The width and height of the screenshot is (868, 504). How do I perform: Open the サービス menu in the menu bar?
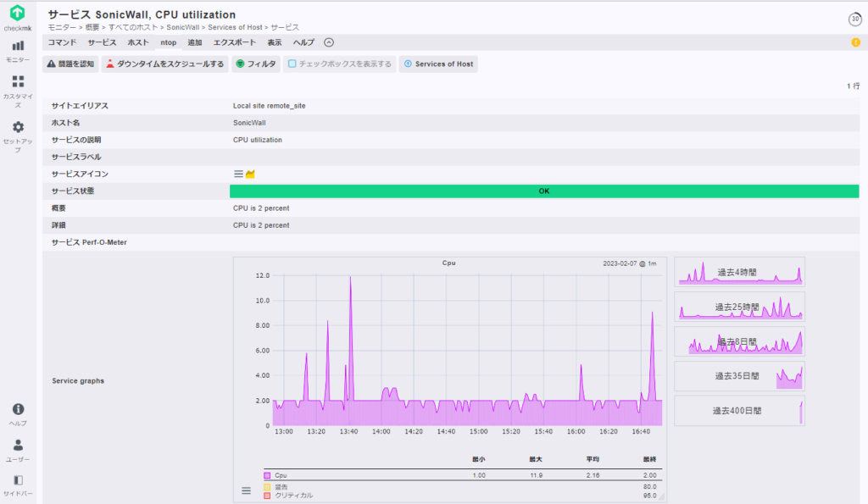(x=102, y=42)
